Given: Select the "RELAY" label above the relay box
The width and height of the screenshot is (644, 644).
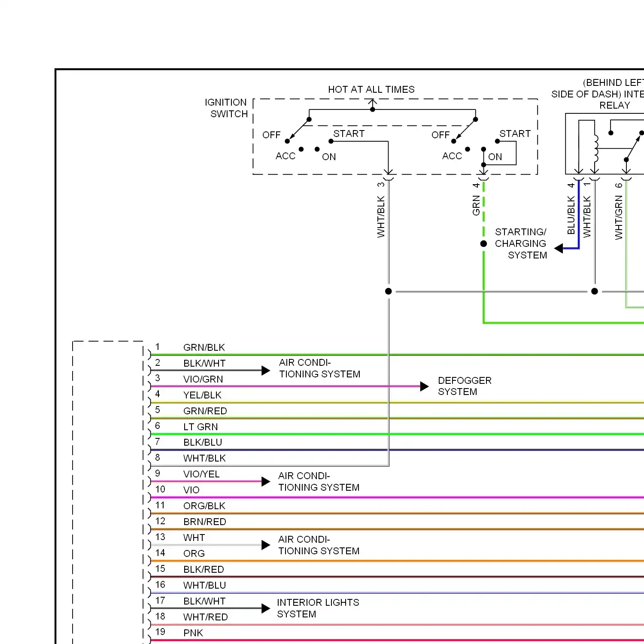Looking at the screenshot, I should coord(615,105).
